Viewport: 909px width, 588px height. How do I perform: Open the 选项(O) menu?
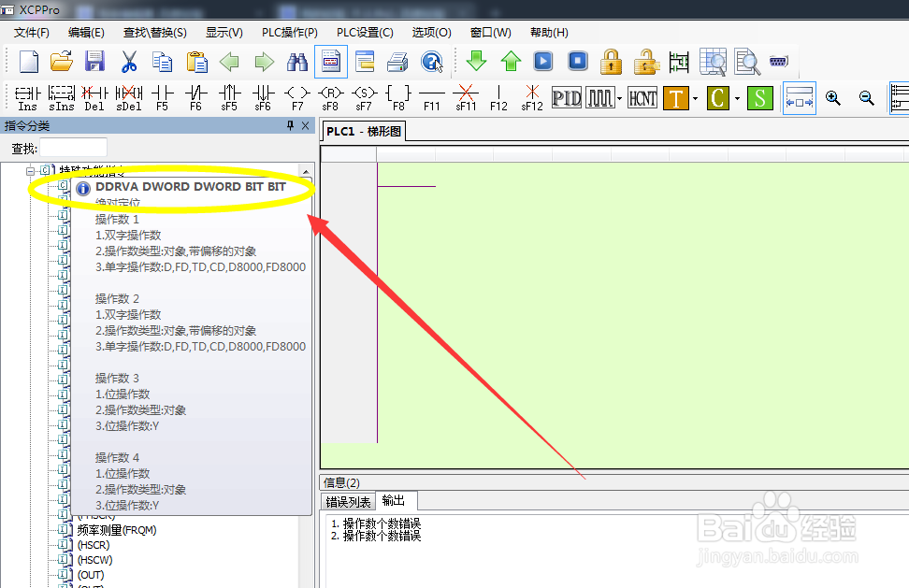click(431, 33)
